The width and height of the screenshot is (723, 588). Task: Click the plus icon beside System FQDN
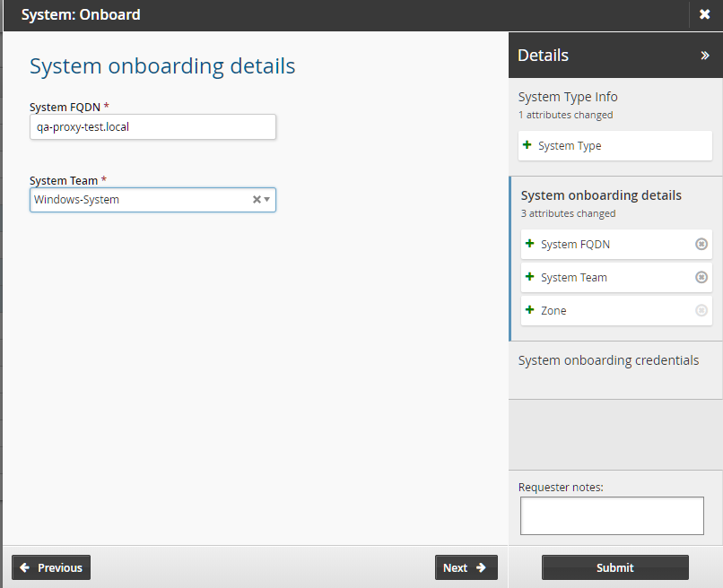[529, 244]
